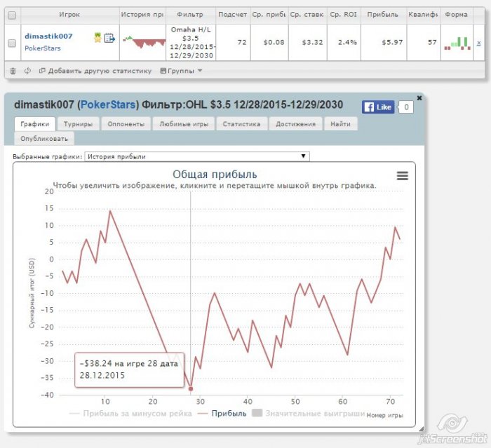The height and width of the screenshot is (448, 491).
Task: Toggle the Значительные выигрыши legend swatch
Action: (257, 413)
